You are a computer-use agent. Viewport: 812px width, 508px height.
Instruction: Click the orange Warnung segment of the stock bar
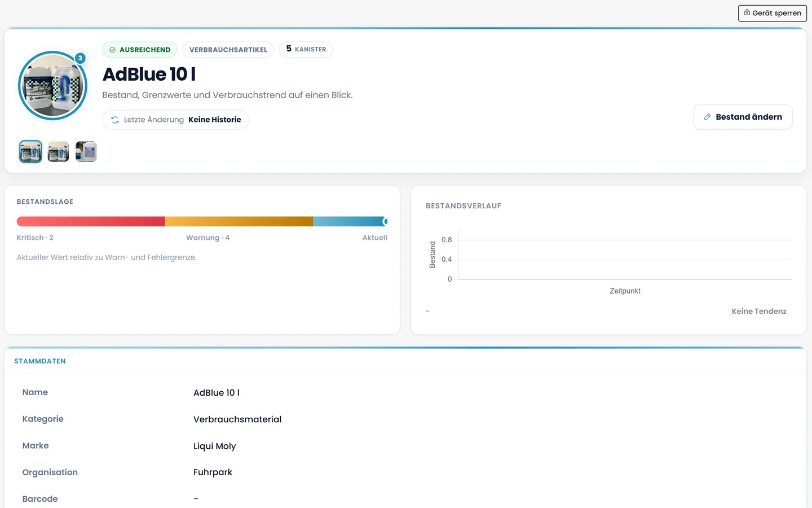pyautogui.click(x=239, y=221)
